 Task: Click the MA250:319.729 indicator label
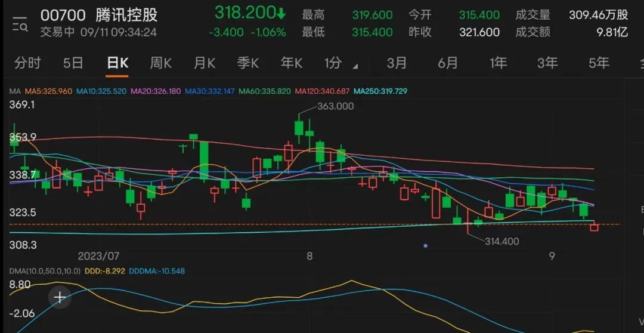(380, 91)
